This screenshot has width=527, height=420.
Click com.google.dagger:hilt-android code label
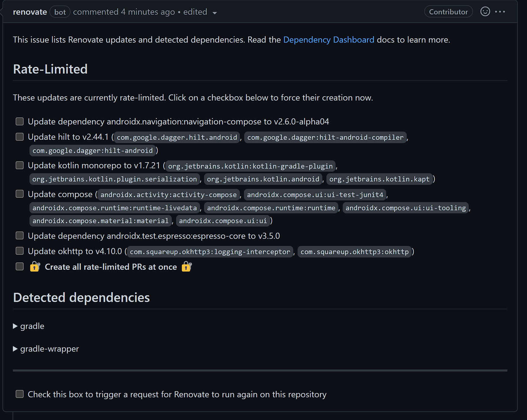93,151
